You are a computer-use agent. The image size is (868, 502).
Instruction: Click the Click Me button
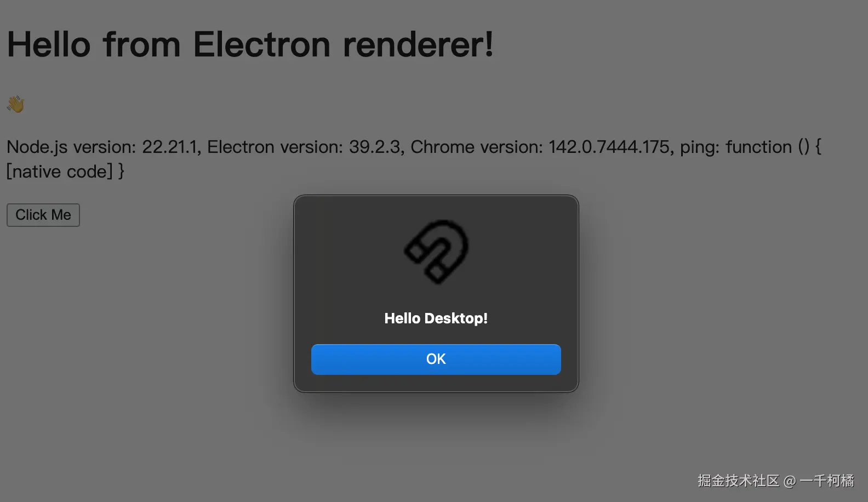(43, 215)
